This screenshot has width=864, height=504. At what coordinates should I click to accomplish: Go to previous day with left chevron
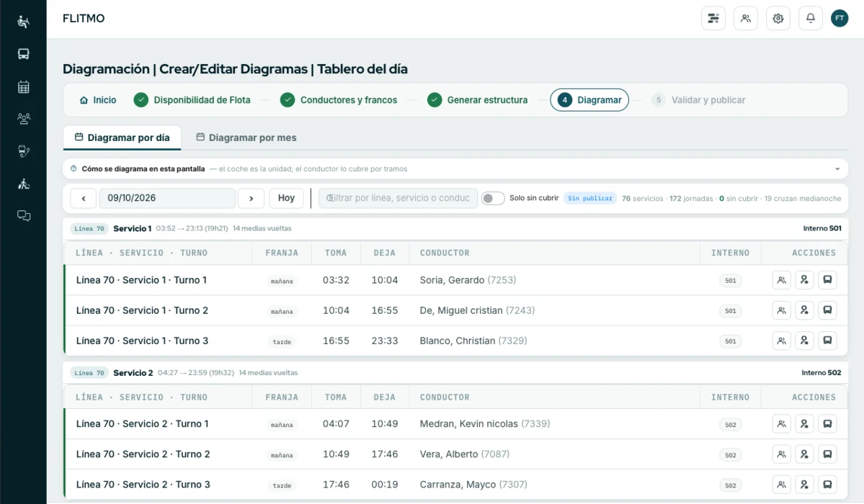tap(83, 198)
